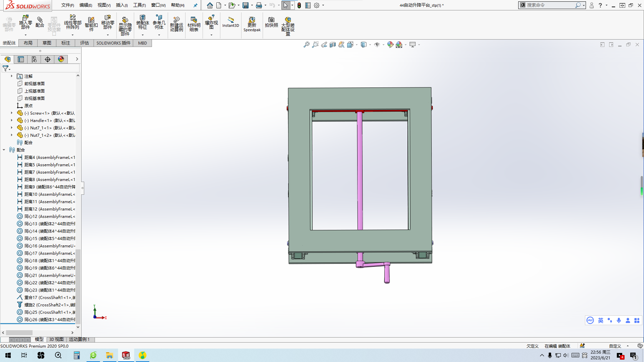Image resolution: width=644 pixels, height=362 pixels.
Task: Open the DimXpertManager crosshair tab
Action: (x=48, y=59)
